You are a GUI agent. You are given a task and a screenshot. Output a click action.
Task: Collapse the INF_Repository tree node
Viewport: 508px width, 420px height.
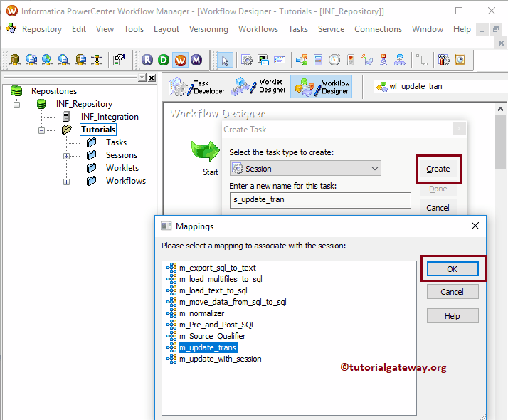(16, 105)
